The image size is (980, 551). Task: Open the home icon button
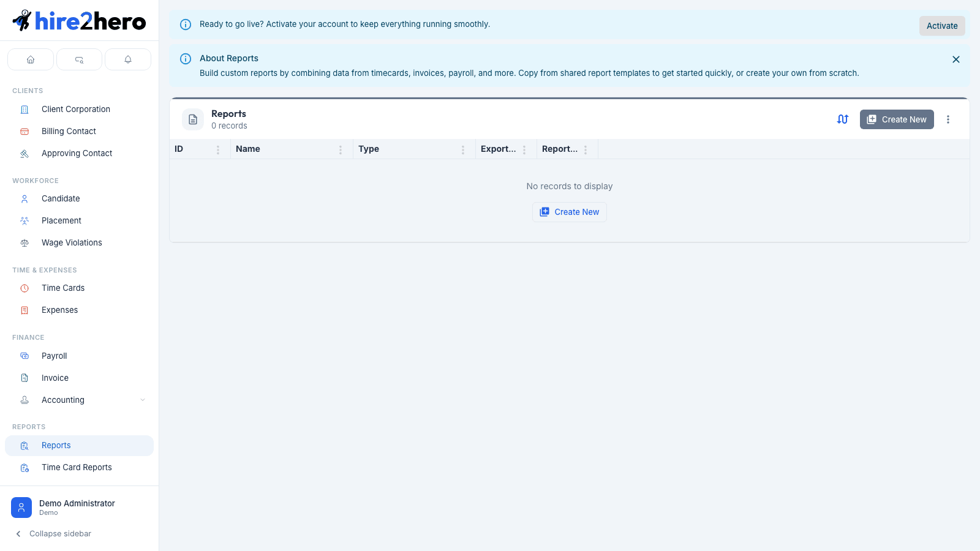[31, 59]
